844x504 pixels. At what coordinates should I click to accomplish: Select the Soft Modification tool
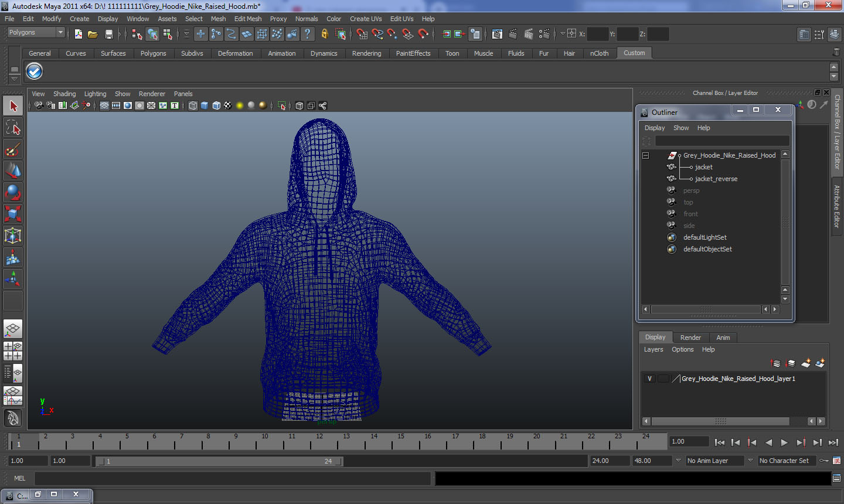[13, 257]
